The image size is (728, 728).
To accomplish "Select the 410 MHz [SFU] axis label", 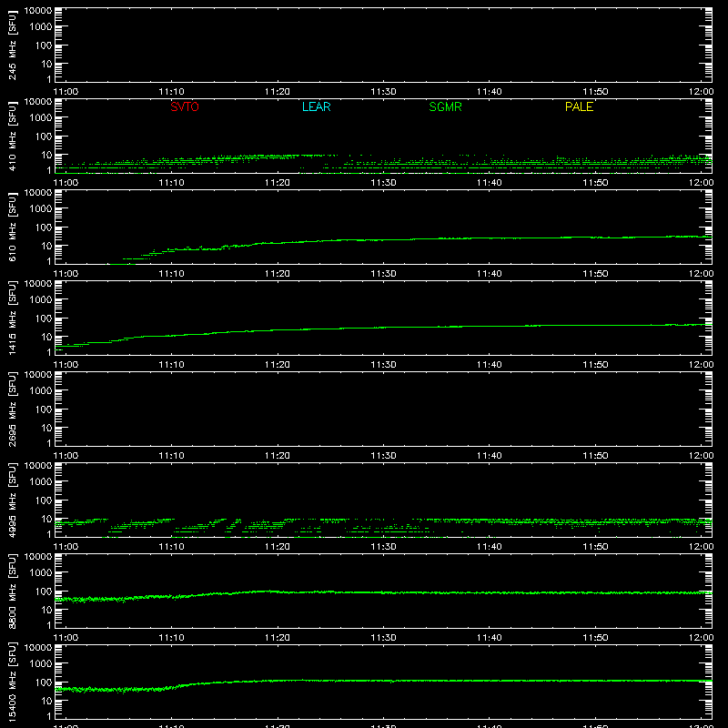I will (x=12, y=136).
